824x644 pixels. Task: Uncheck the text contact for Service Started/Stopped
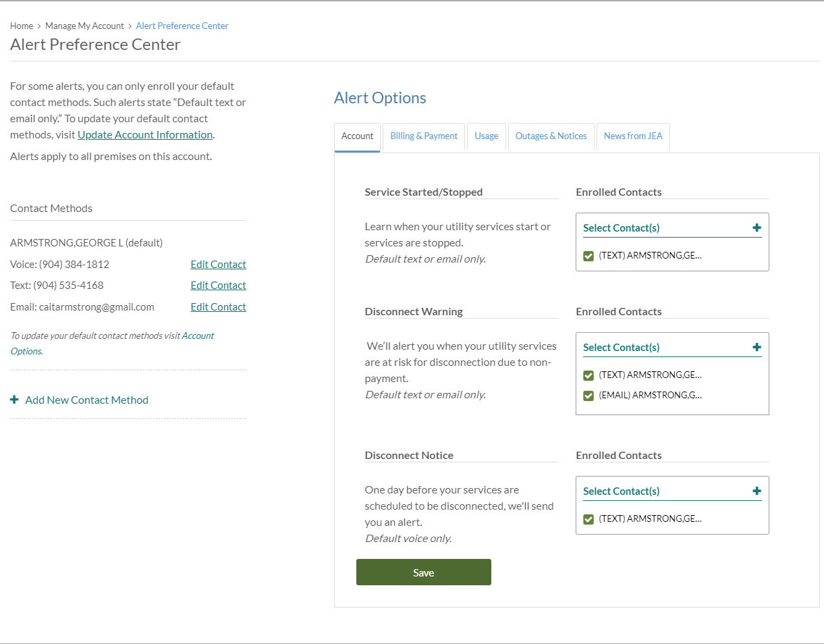tap(588, 256)
